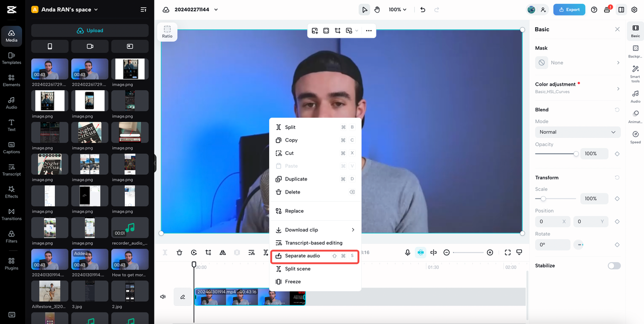Open Transitions panel in left sidebar
Viewport: 644px width, 324px height.
pyautogui.click(x=12, y=215)
